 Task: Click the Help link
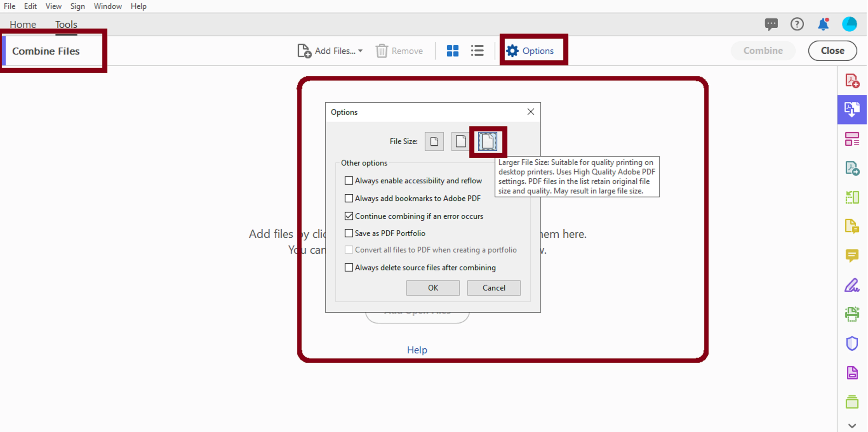(x=417, y=350)
